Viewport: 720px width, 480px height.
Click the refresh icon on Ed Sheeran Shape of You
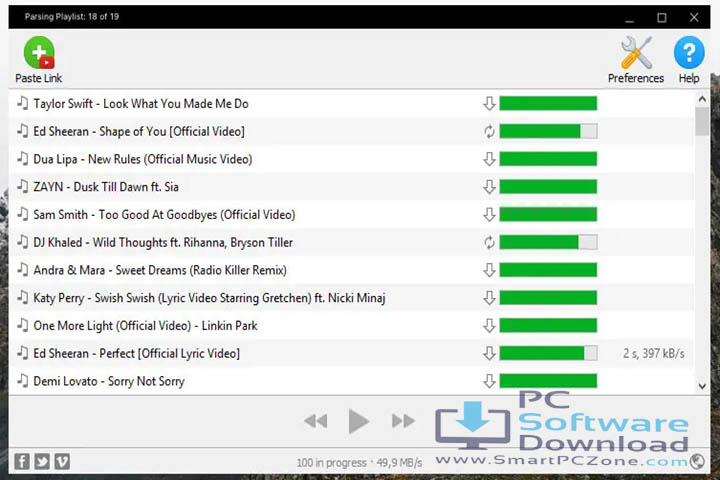tap(489, 131)
